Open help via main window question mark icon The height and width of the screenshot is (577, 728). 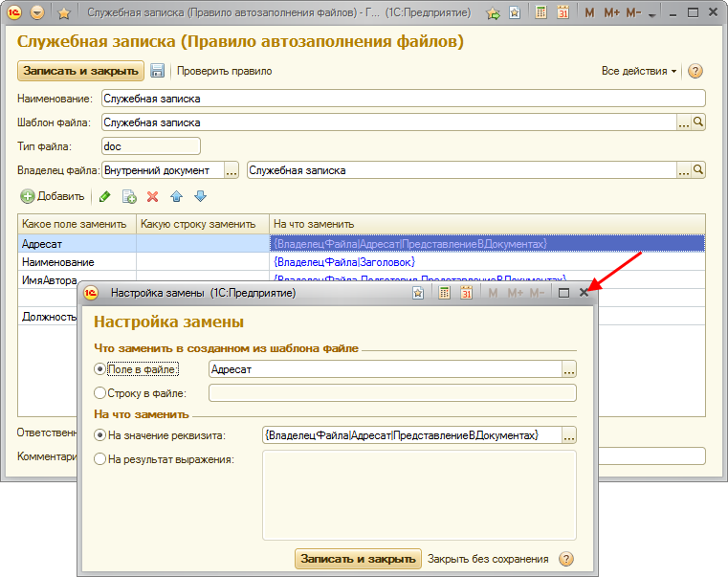[x=695, y=71]
